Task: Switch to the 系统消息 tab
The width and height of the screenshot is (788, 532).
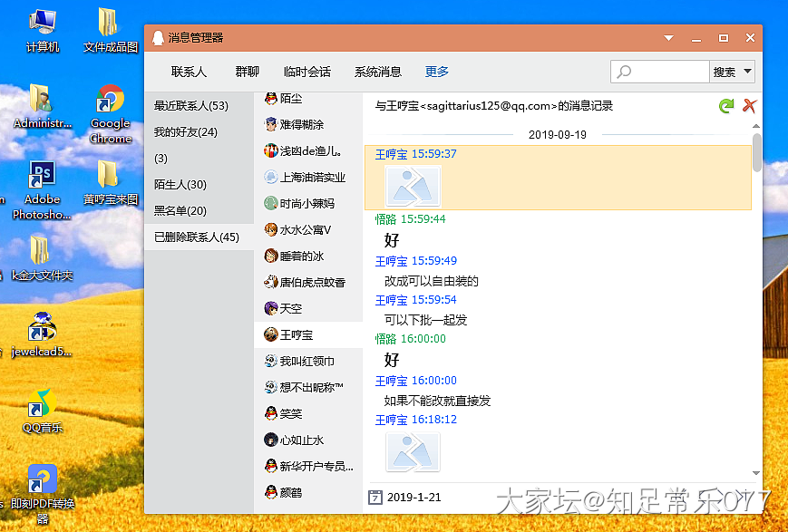Action: coord(377,72)
